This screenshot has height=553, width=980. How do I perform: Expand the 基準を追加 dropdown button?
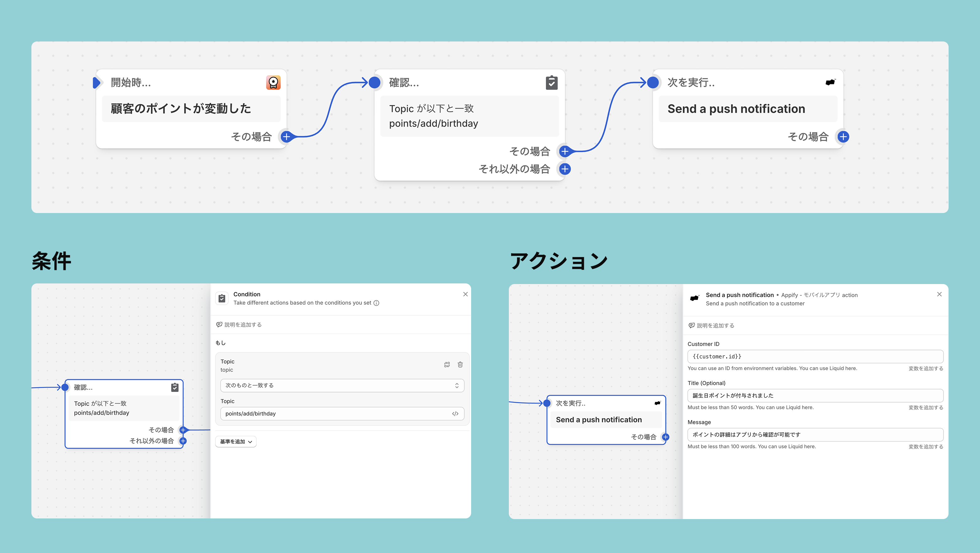236,441
